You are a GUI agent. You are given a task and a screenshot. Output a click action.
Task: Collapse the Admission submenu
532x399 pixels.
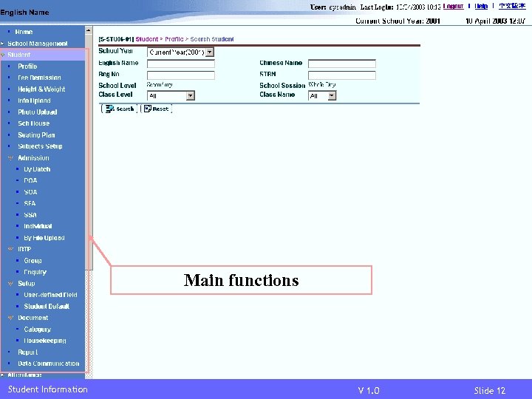tap(33, 158)
